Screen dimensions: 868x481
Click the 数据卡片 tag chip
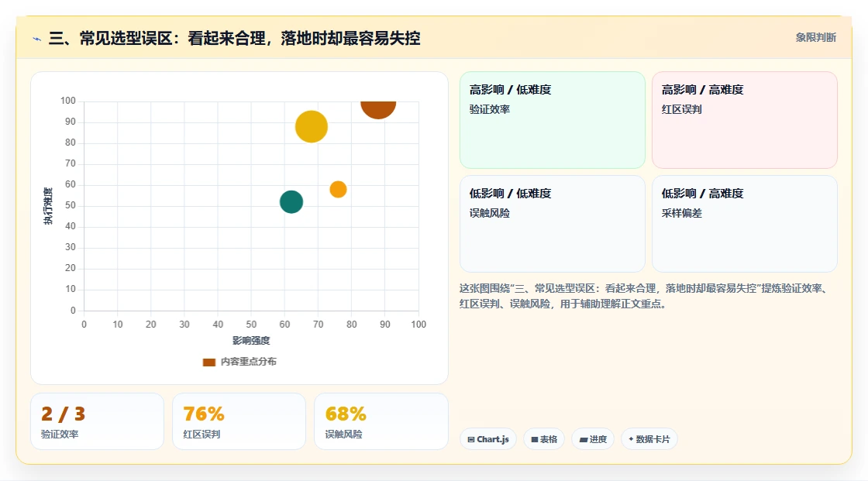point(649,439)
